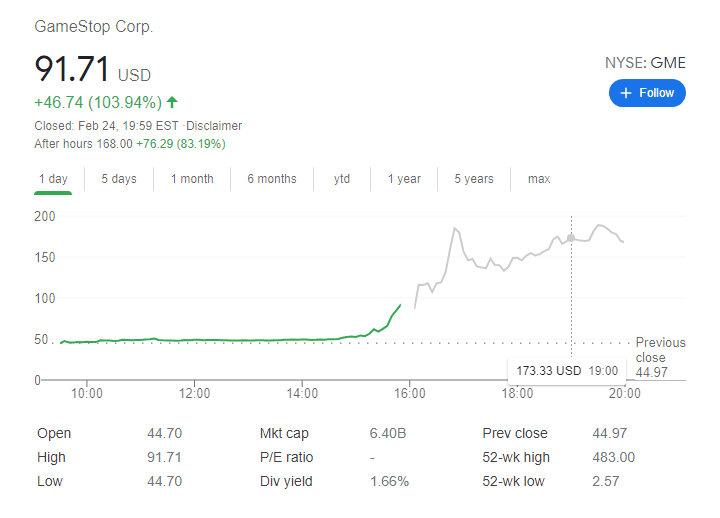The height and width of the screenshot is (518, 720).
Task: Click the plus icon on Follow
Action: coord(626,93)
